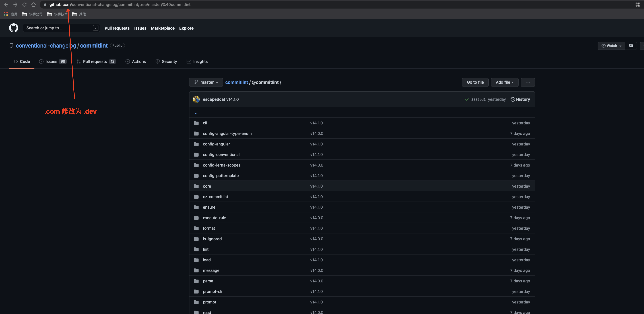Open the Add file dropdown
The height and width of the screenshot is (314, 644).
[x=504, y=82]
